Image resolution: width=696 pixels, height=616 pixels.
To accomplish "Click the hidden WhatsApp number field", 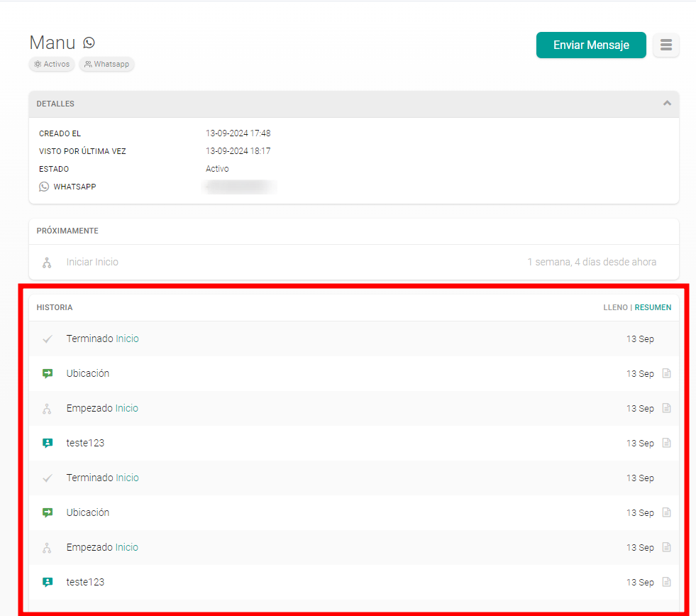I will pyautogui.click(x=239, y=186).
